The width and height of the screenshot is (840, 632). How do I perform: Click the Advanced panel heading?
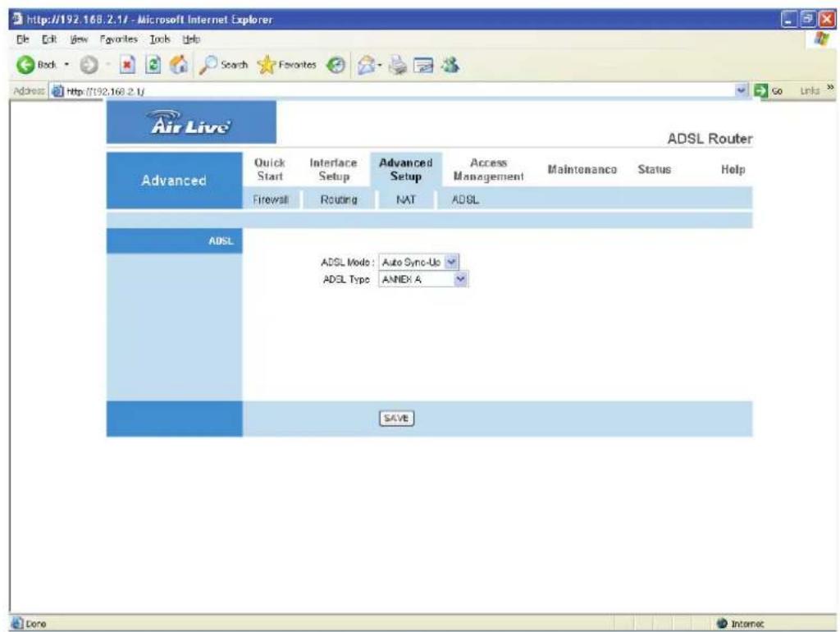(174, 181)
